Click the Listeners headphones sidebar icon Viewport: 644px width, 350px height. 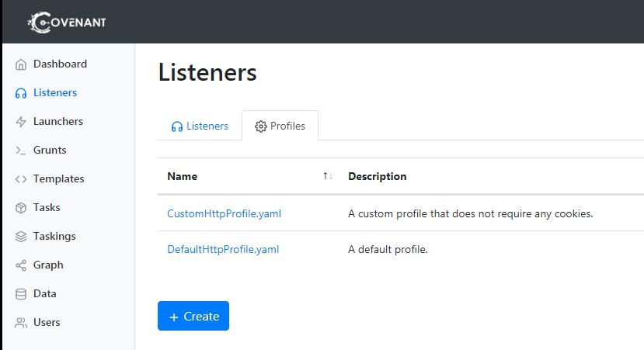tap(21, 93)
